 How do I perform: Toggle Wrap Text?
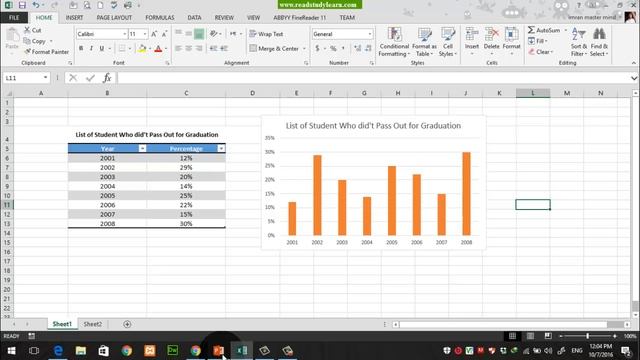266,34
